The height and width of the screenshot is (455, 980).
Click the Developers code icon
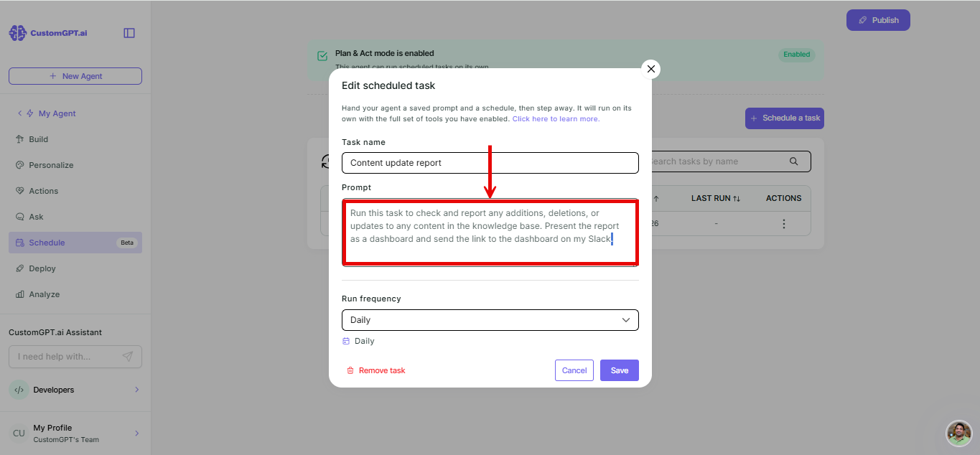pos(19,390)
